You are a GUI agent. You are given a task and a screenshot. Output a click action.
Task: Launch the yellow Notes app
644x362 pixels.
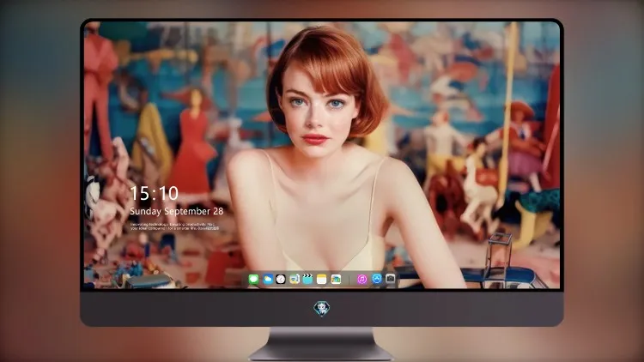pos(322,280)
